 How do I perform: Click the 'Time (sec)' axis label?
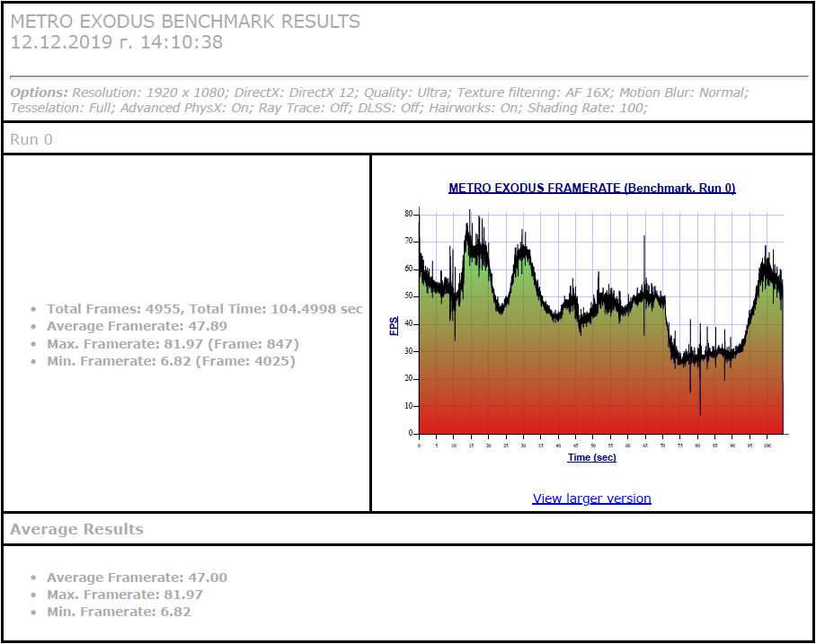(591, 457)
